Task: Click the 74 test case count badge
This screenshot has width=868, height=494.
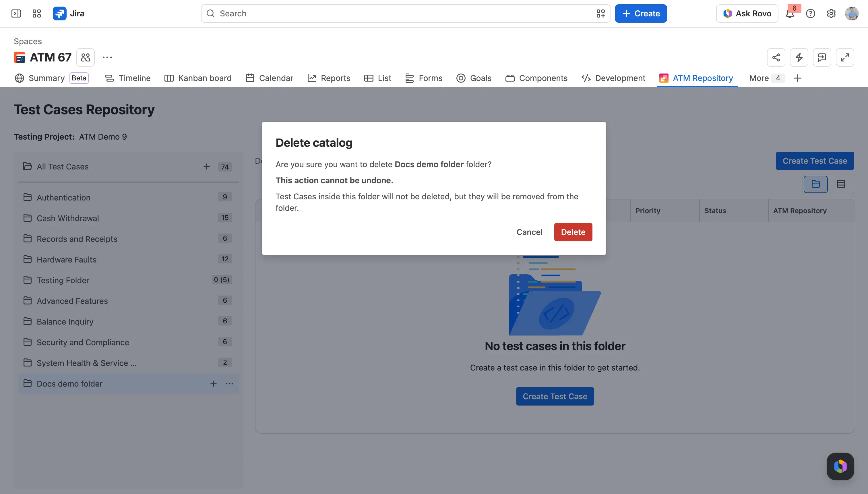Action: (x=225, y=167)
